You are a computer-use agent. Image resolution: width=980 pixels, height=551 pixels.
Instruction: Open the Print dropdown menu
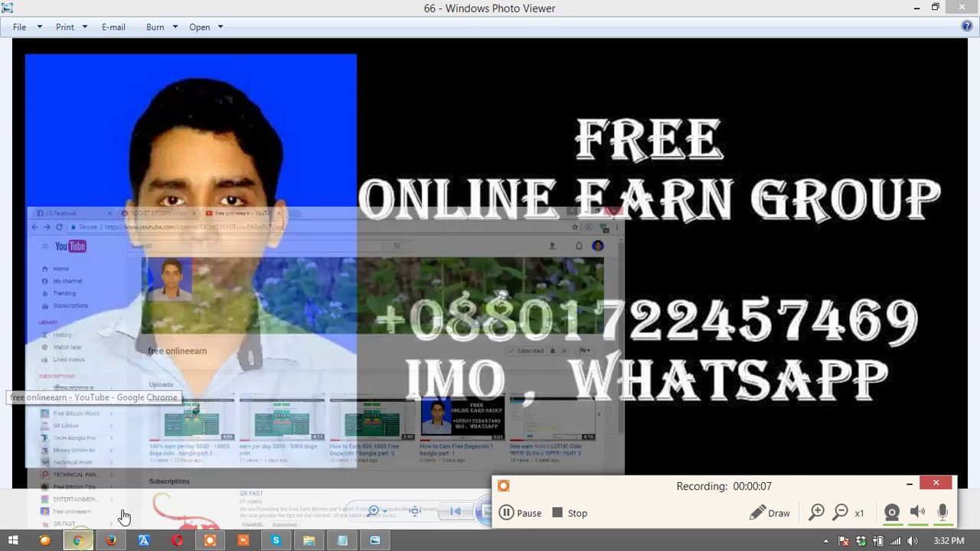pos(71,27)
